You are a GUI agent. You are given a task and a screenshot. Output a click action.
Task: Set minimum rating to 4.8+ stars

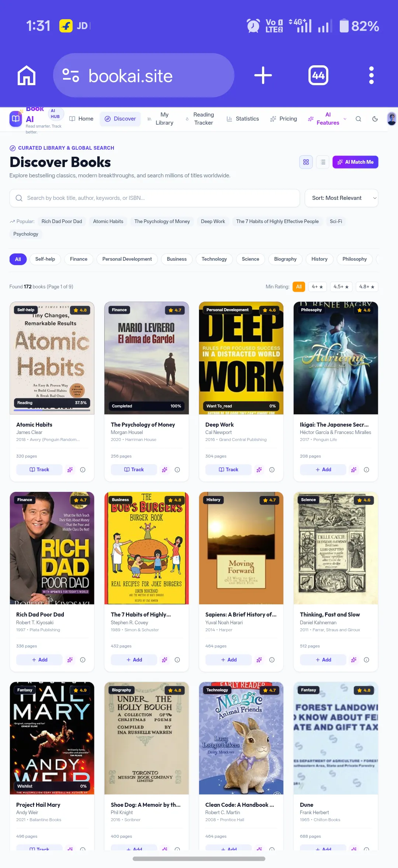(367, 287)
